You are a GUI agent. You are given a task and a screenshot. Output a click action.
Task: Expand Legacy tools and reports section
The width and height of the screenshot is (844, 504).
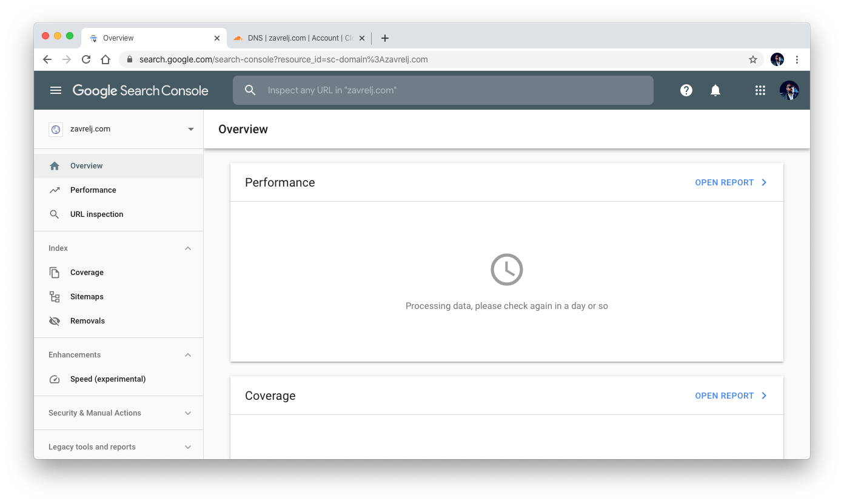(x=188, y=447)
